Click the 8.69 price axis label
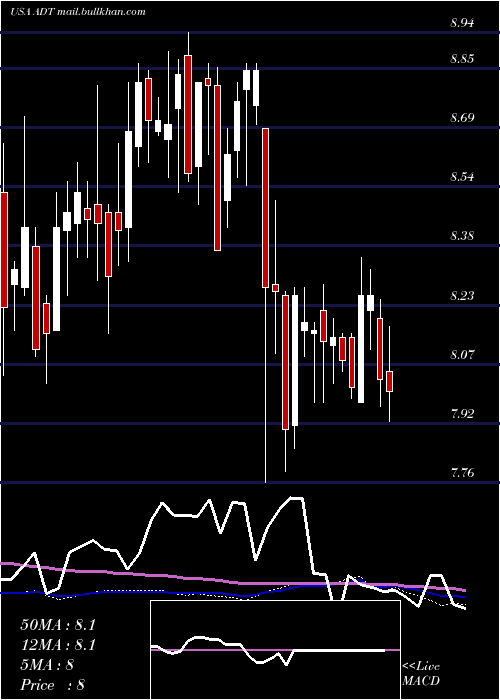The width and height of the screenshot is (500, 700). point(462,118)
